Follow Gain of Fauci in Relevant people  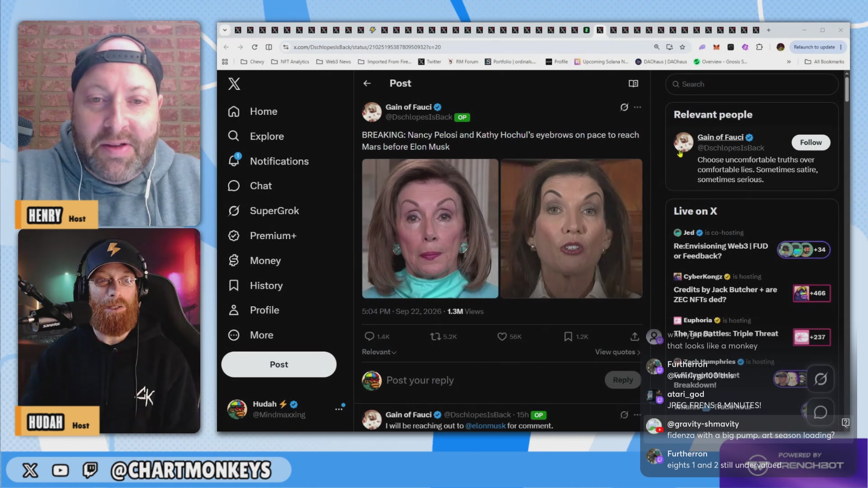pos(811,142)
